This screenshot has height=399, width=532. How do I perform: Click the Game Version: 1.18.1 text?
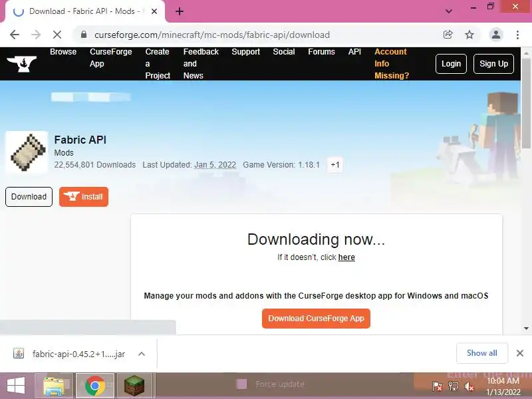click(x=281, y=164)
